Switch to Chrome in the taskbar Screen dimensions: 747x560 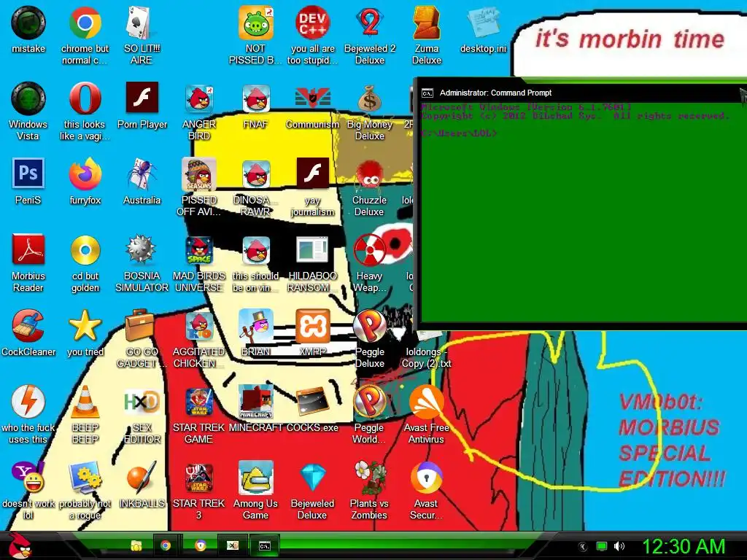[166, 545]
